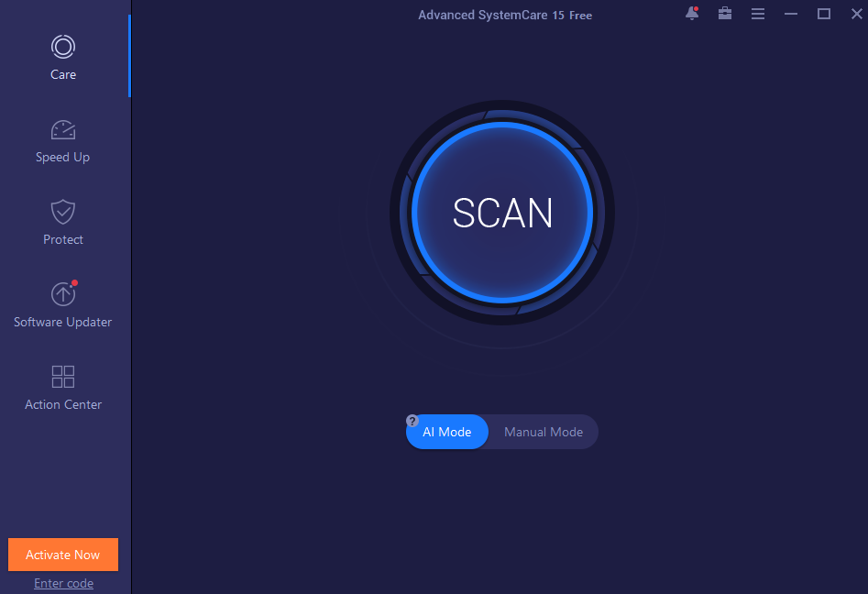Open the toolbox briefcase icon
The image size is (868, 594).
pos(725,14)
